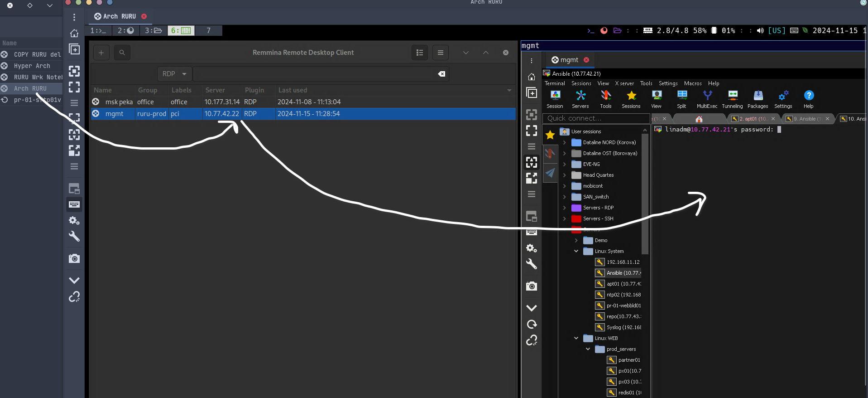This screenshot has height=398, width=868.
Task: Launch MultiExec mode from the toolbar
Action: click(707, 99)
